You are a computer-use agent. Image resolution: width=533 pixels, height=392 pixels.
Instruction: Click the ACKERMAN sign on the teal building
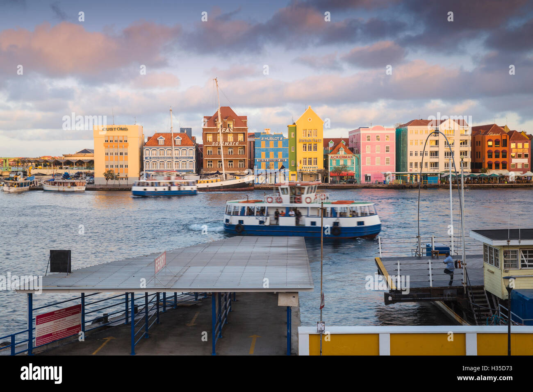click(x=341, y=157)
